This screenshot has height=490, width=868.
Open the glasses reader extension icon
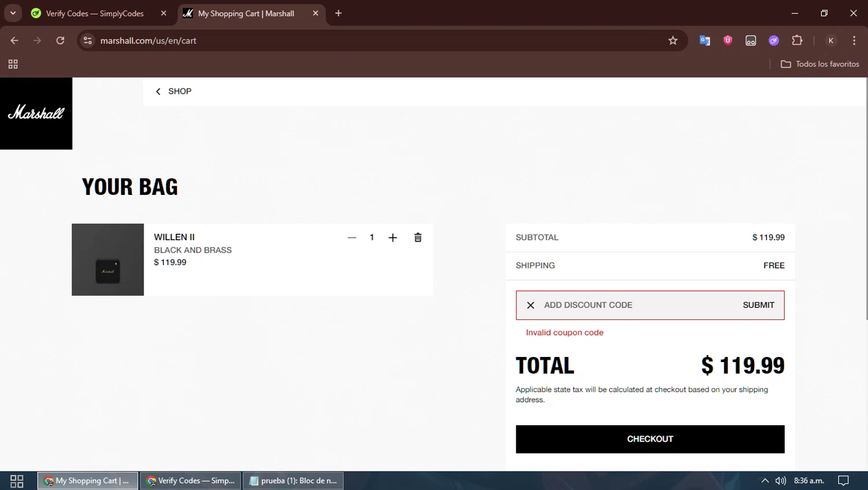point(751,40)
